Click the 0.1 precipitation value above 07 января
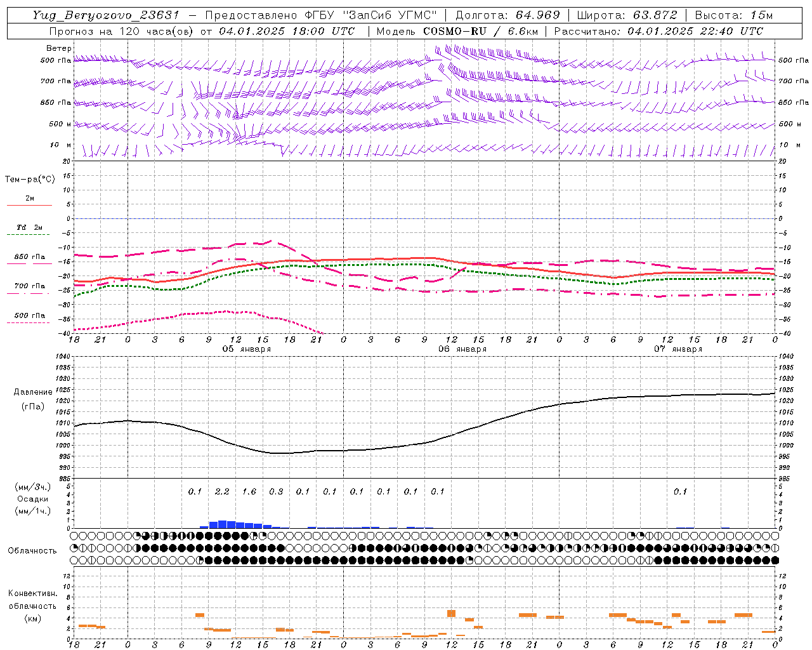 coord(680,492)
